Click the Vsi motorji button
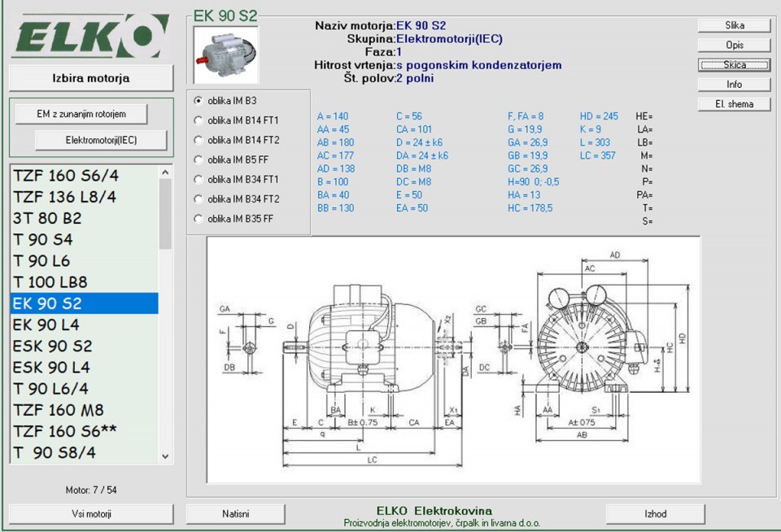The image size is (781, 532). click(x=91, y=513)
